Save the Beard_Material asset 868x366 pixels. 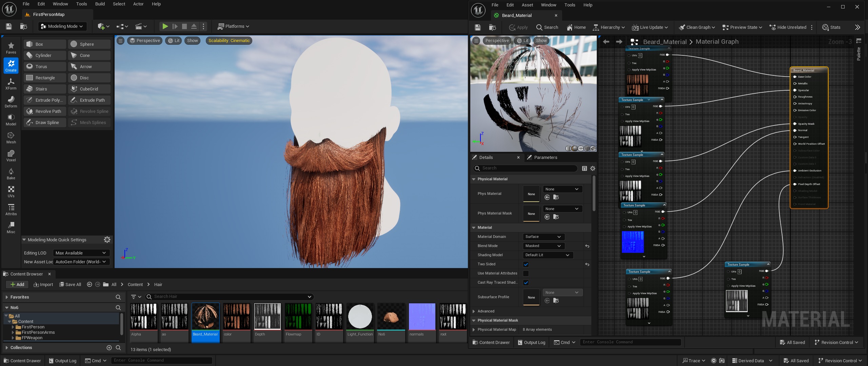(x=478, y=27)
